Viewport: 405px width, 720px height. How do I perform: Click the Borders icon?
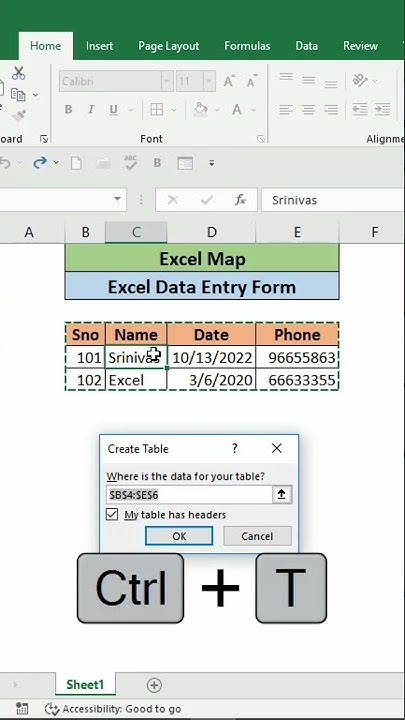157,109
